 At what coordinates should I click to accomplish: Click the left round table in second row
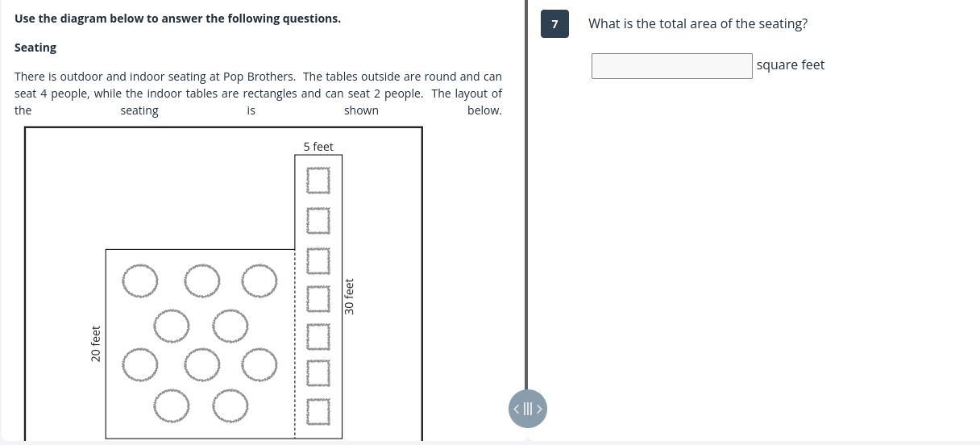point(172,326)
